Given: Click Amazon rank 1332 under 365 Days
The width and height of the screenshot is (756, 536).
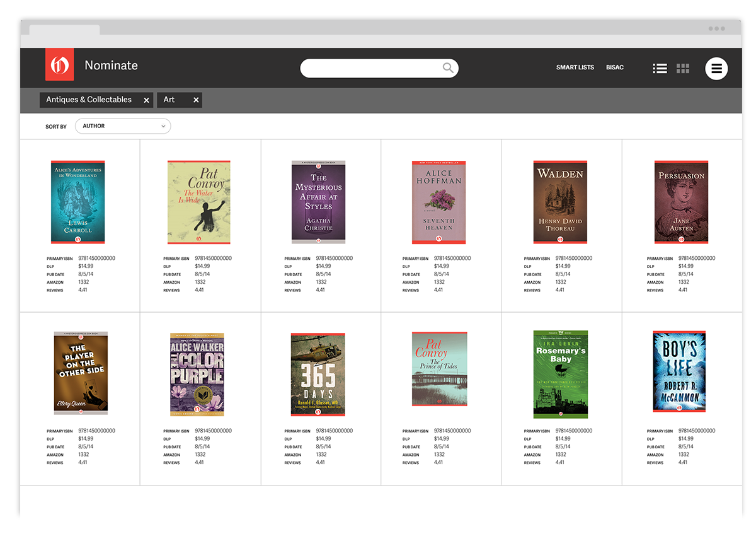Looking at the screenshot, I should (x=321, y=455).
